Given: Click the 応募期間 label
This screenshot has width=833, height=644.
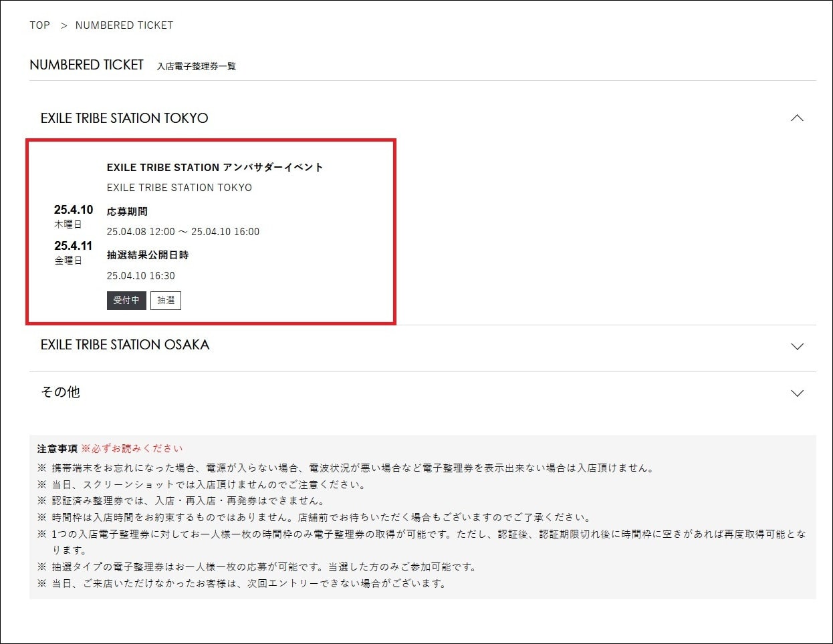Looking at the screenshot, I should click(x=127, y=211).
